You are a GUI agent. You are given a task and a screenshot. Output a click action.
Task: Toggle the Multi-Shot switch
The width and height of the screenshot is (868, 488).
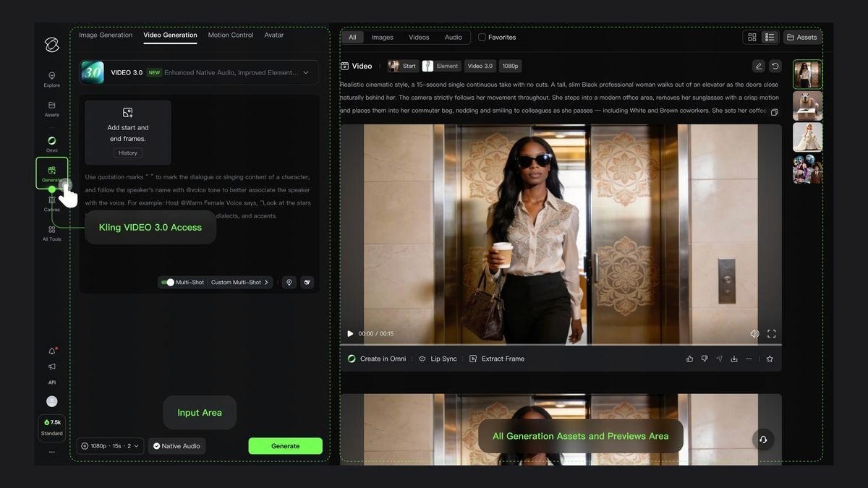pos(166,281)
